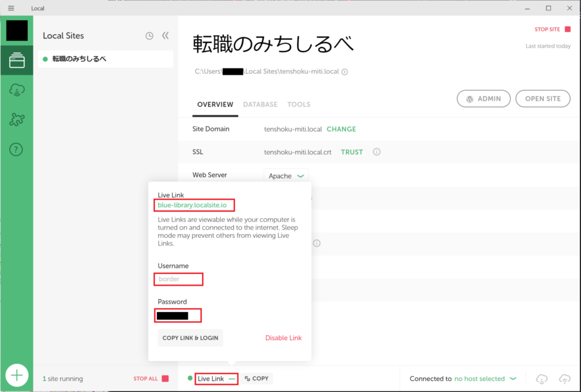Click the pull from host cloud icon
Screen dimensions: 581x392
542,378
